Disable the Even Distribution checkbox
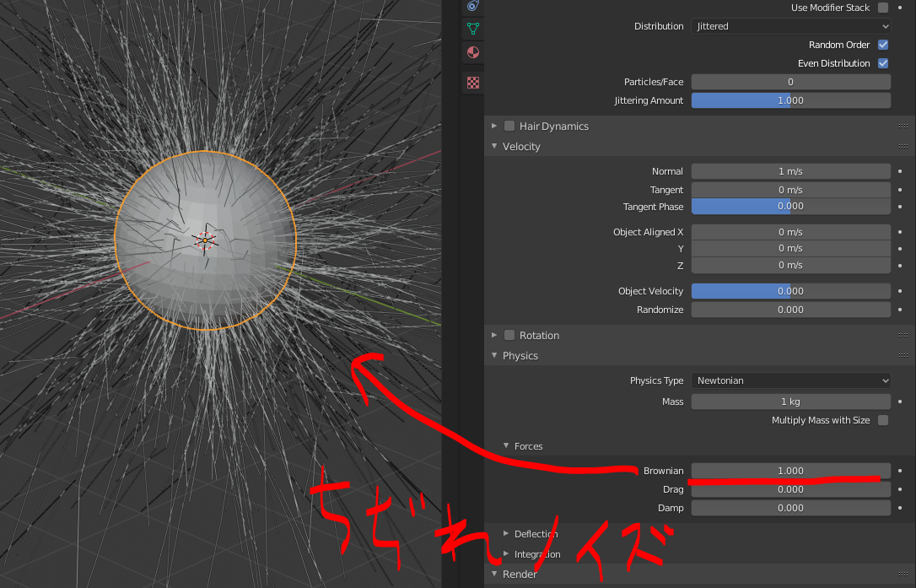 click(x=883, y=63)
